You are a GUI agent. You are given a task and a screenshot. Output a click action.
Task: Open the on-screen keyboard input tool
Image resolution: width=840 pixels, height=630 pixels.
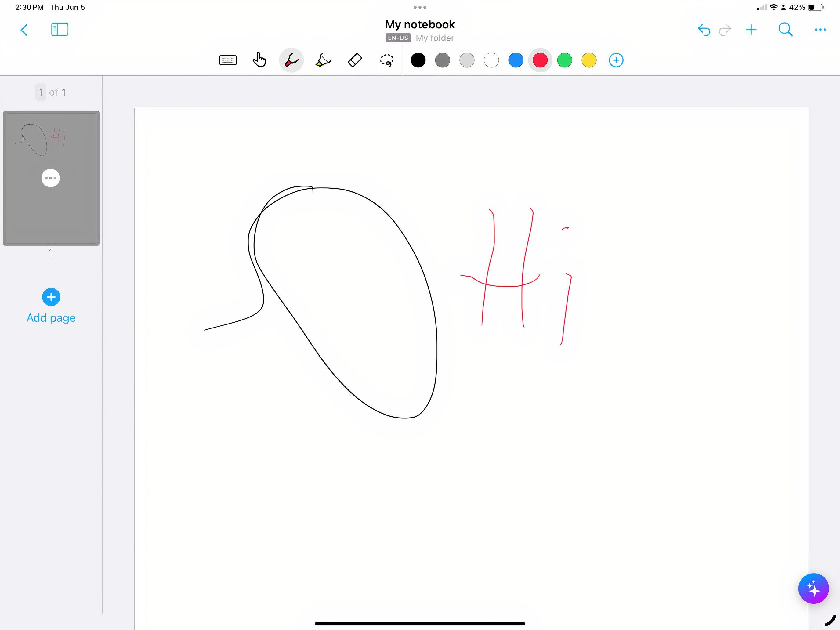pos(227,60)
